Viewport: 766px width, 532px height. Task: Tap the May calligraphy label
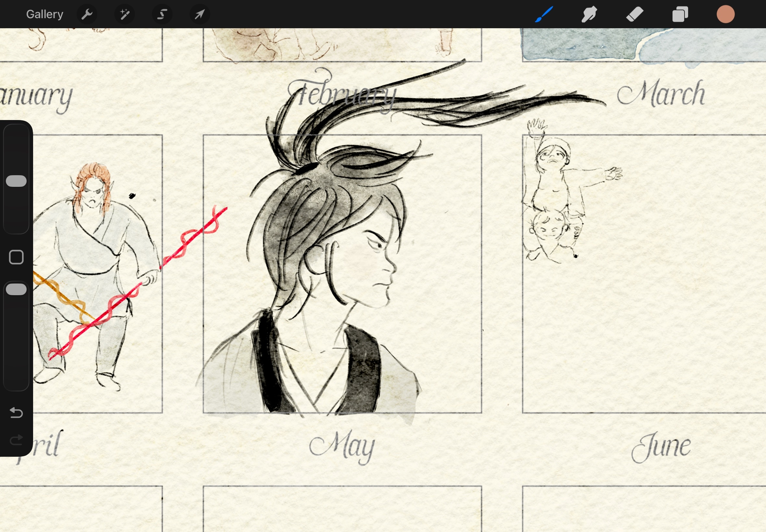tap(342, 447)
